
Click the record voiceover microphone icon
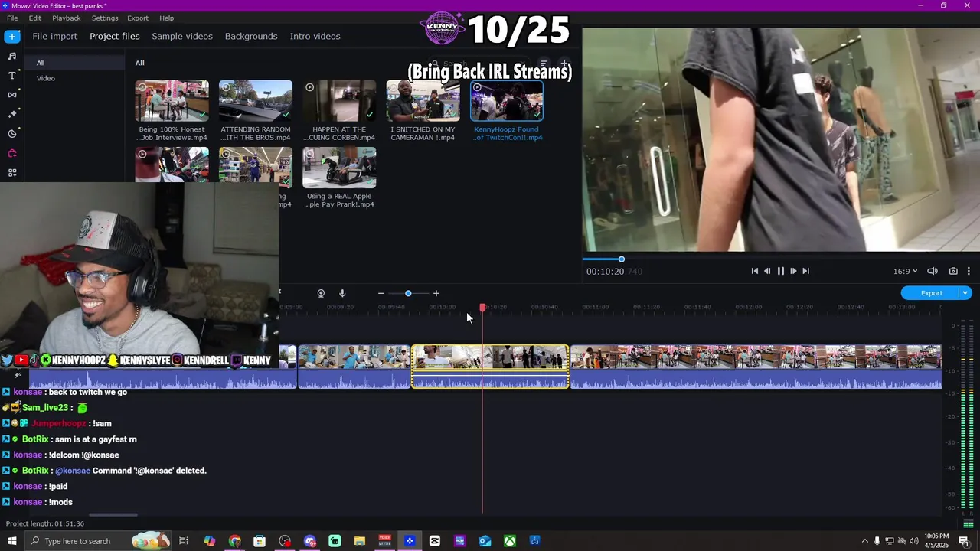point(342,293)
